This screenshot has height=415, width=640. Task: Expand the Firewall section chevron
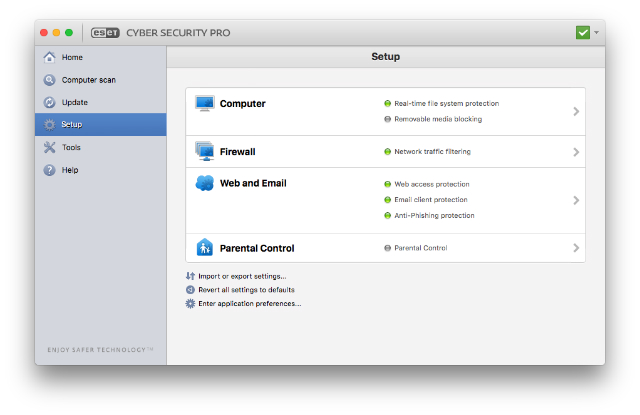(576, 152)
